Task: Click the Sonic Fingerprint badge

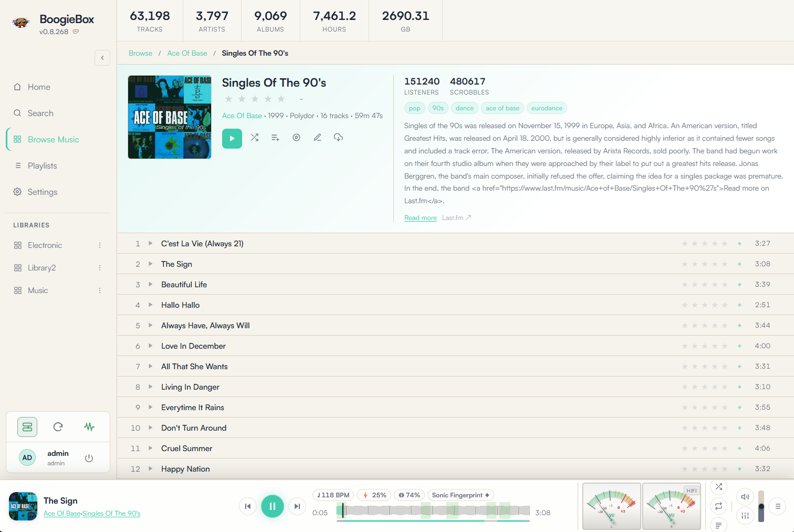Action: (461, 495)
